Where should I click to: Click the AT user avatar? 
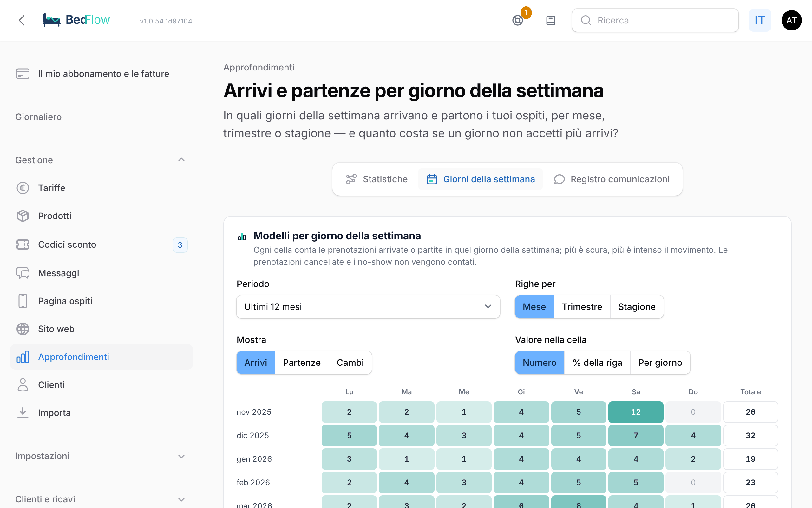[x=791, y=20]
